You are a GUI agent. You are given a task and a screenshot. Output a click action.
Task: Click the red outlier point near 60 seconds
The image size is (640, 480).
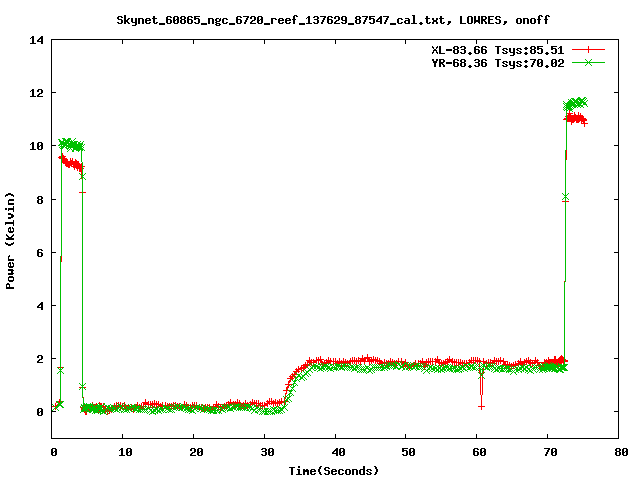482,407
